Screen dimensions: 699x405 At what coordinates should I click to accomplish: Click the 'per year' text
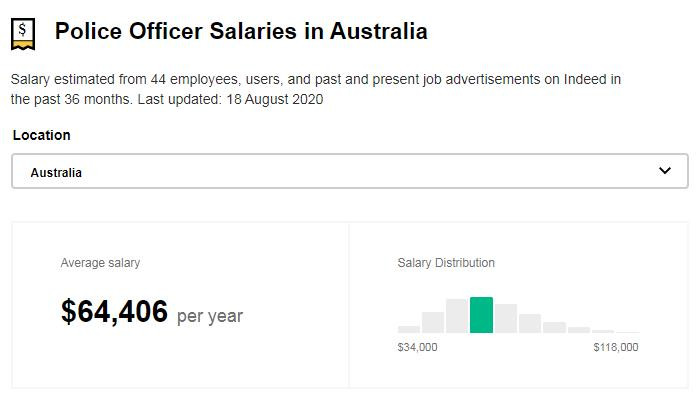[x=210, y=316]
